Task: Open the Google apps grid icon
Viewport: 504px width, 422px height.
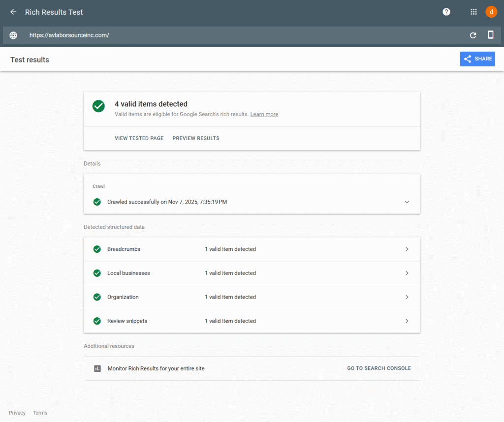Action: pyautogui.click(x=473, y=12)
